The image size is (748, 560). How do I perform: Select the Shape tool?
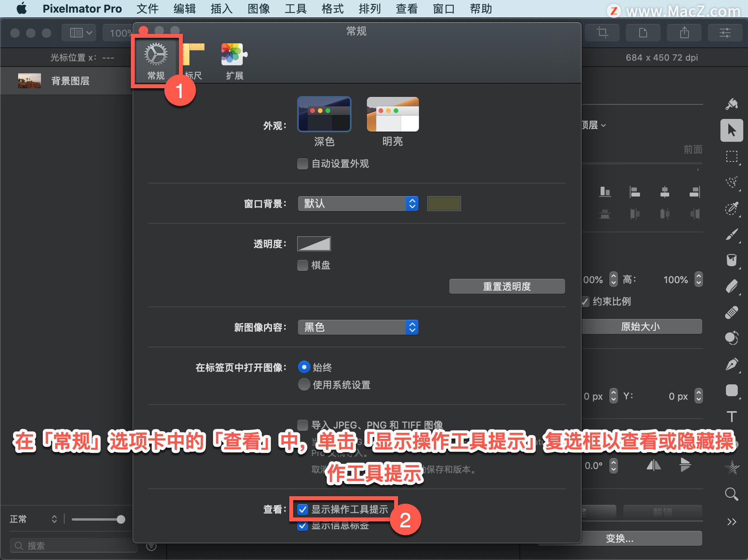[732, 390]
